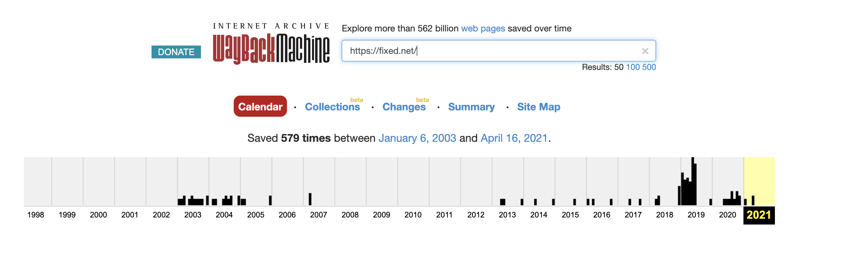This screenshot has width=868, height=263.
Task: Select year 2019 on the timeline
Action: coord(696,215)
